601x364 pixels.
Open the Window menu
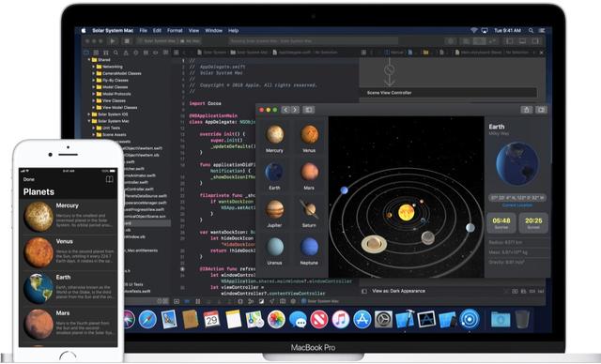click(x=213, y=30)
